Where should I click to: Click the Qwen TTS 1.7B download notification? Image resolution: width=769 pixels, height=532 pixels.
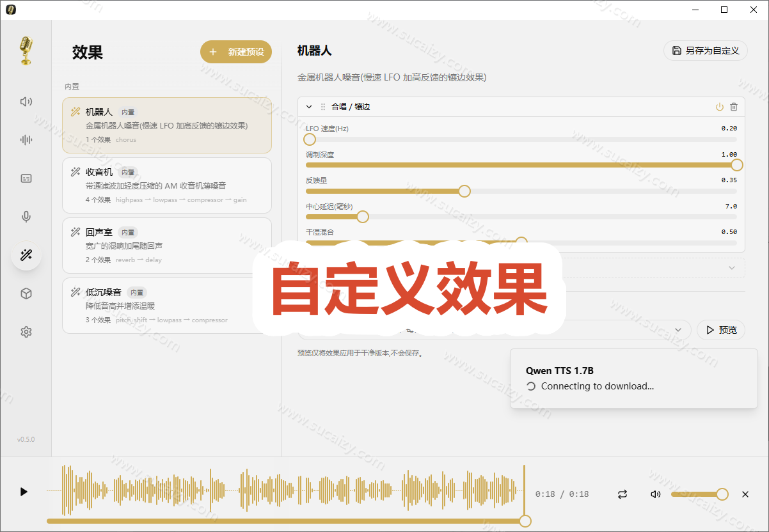pos(634,379)
